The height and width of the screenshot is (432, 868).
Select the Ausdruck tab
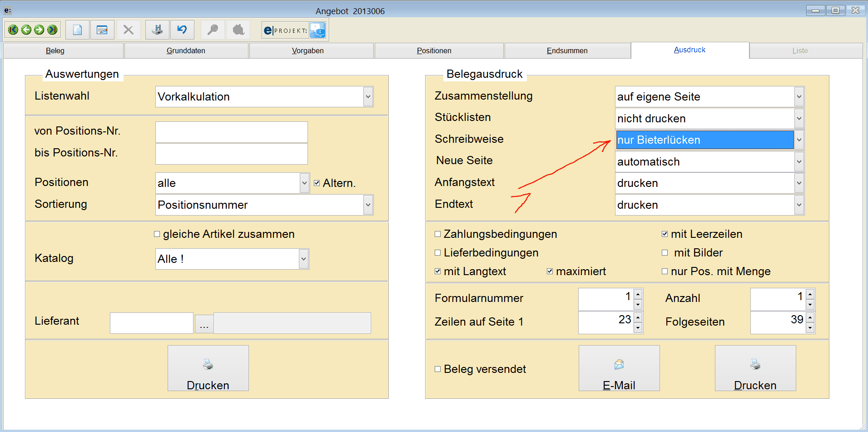689,50
